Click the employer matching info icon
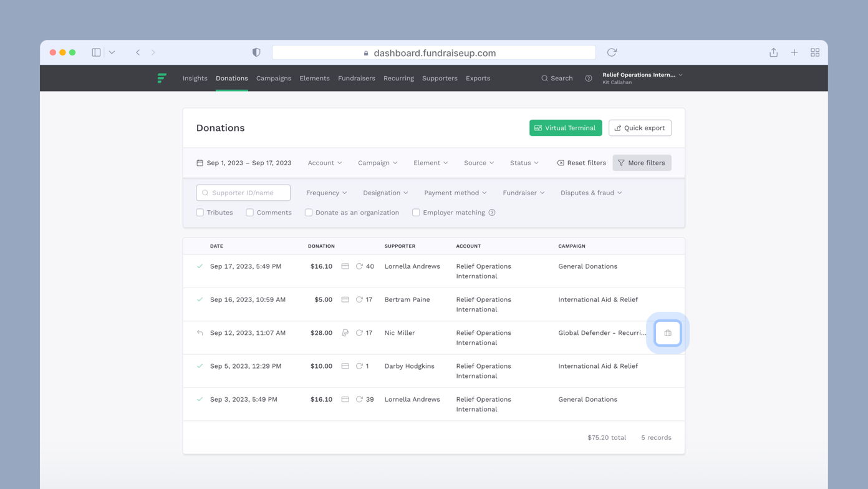The width and height of the screenshot is (868, 489). coord(492,213)
